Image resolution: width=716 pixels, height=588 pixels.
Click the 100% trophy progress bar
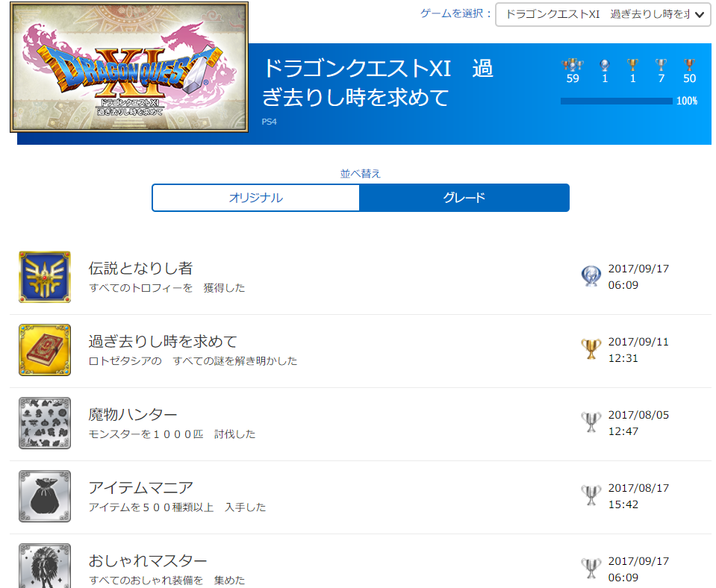tap(617, 101)
